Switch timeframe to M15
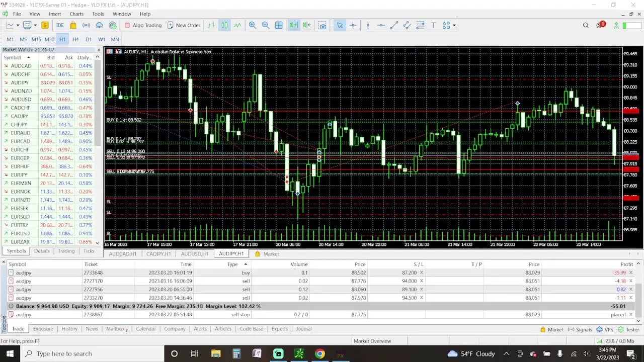Viewport: 644px width, 362px height. (x=36, y=39)
